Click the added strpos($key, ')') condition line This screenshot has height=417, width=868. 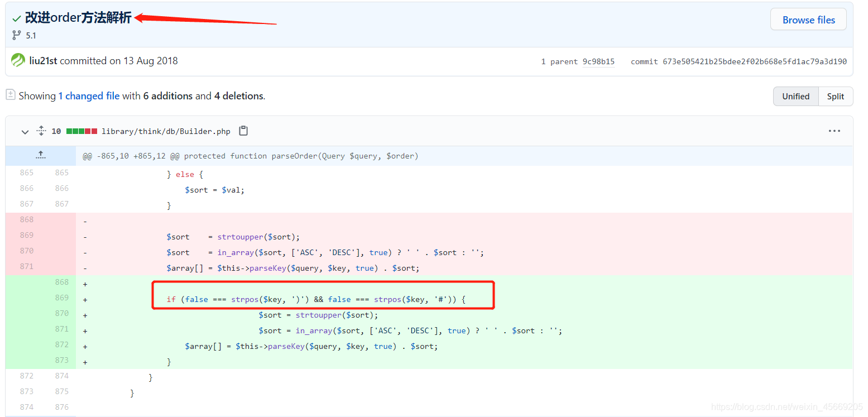(316, 299)
